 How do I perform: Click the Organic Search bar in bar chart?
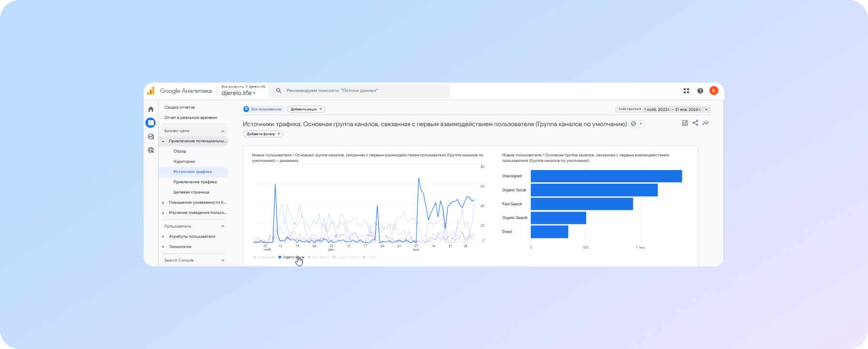point(559,218)
